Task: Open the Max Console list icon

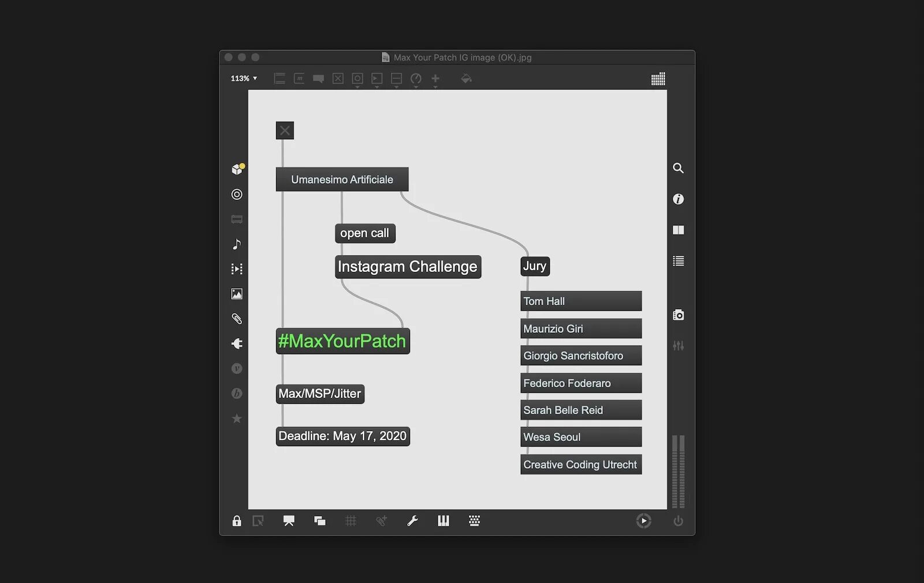Action: [679, 261]
